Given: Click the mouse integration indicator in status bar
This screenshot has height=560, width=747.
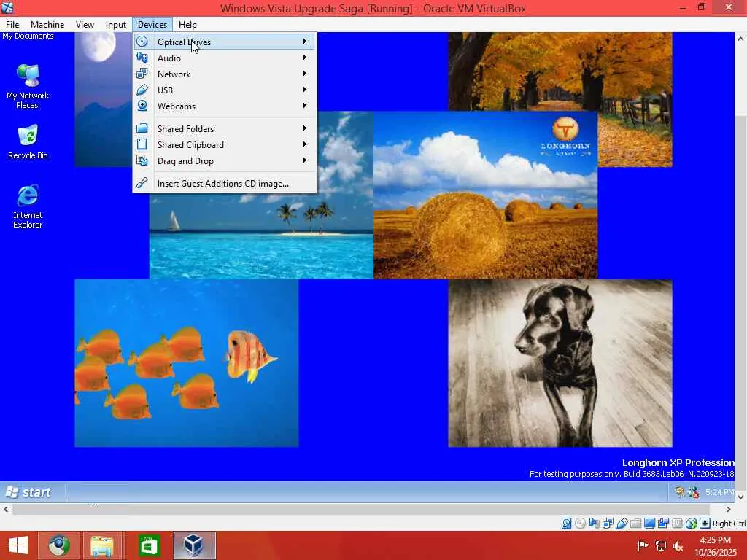Looking at the screenshot, I should [692, 524].
